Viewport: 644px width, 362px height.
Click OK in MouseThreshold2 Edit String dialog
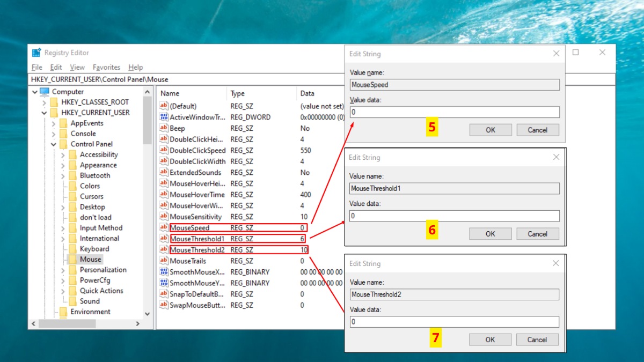(x=490, y=339)
